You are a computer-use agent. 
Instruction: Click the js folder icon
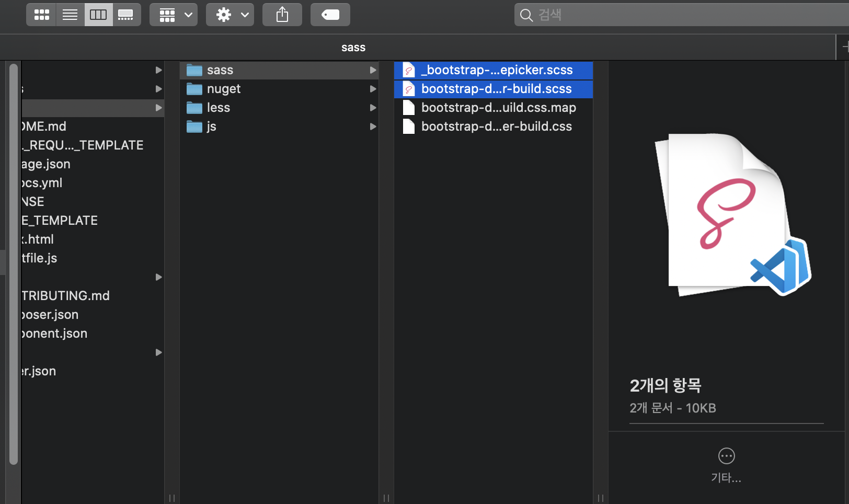[194, 127]
